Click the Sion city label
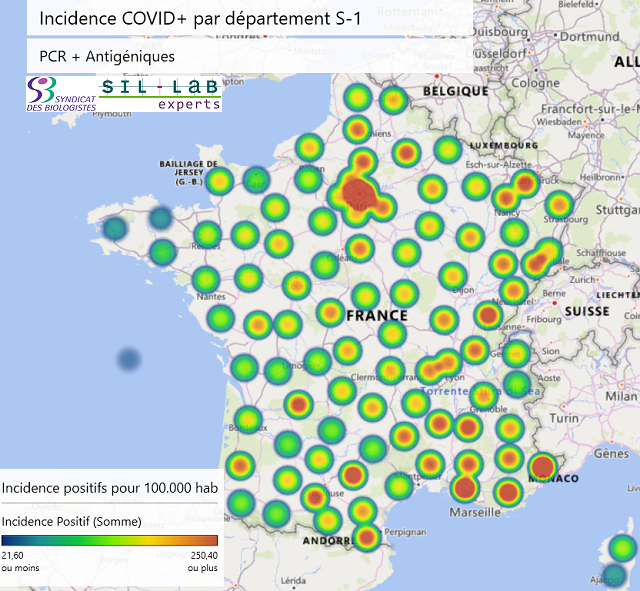640x591 pixels. click(551, 351)
